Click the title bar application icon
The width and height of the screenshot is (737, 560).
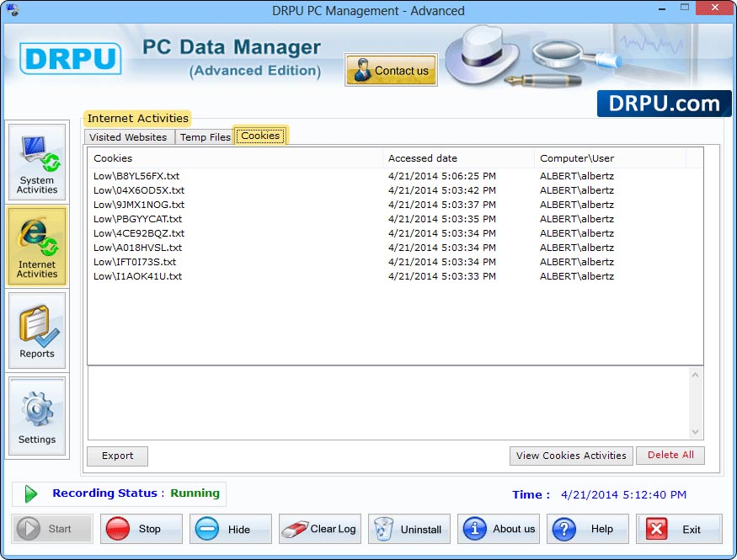coord(13,10)
